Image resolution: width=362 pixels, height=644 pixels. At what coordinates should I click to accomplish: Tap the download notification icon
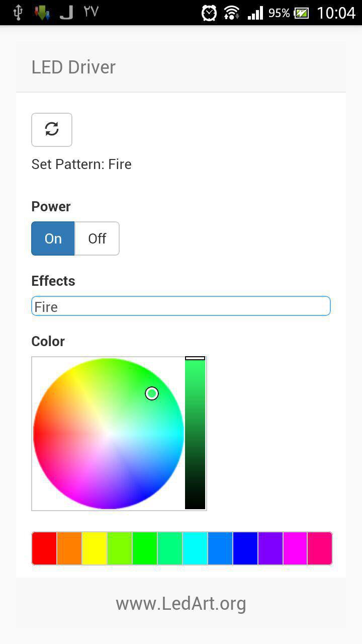(42, 13)
